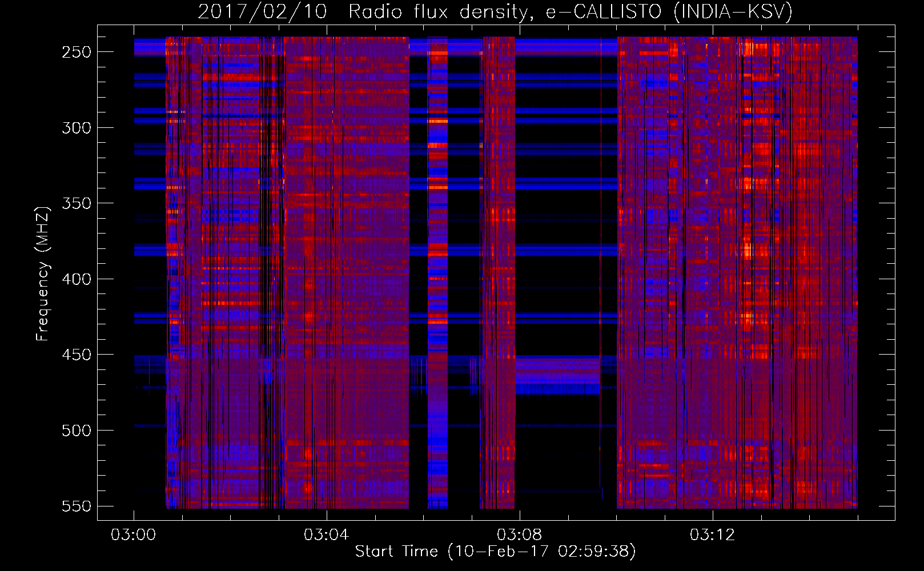Screen dimensions: 924x571
Task: Select the 250 frequency tick label
Action: [x=77, y=52]
